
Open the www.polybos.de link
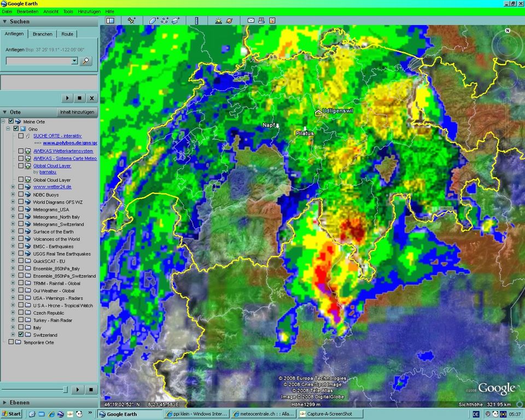[x=70, y=143]
